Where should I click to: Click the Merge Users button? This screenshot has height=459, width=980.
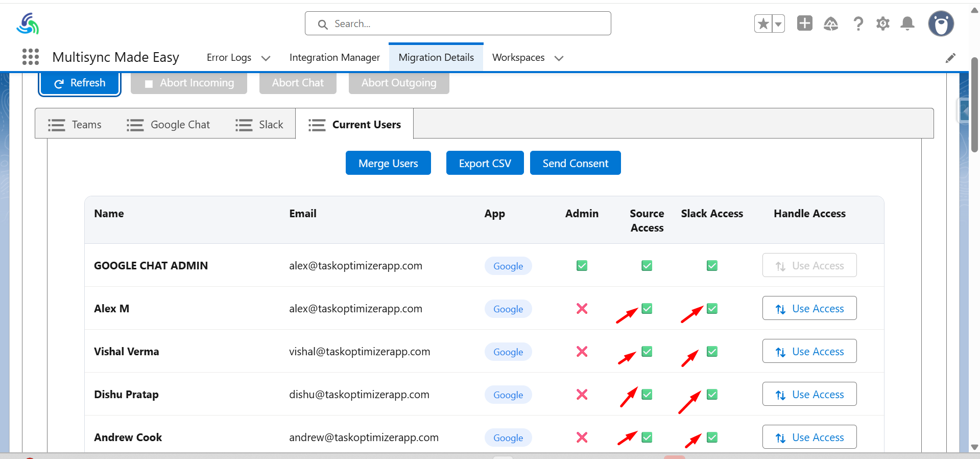pyautogui.click(x=388, y=163)
